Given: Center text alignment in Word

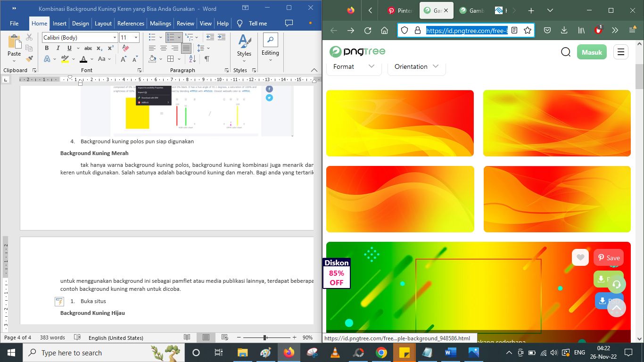Looking at the screenshot, I should (x=163, y=48).
